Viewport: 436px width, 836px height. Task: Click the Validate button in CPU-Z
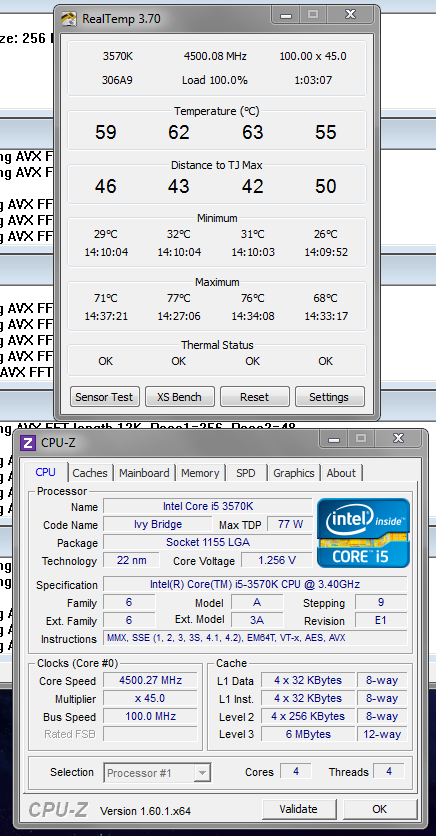coord(298,809)
